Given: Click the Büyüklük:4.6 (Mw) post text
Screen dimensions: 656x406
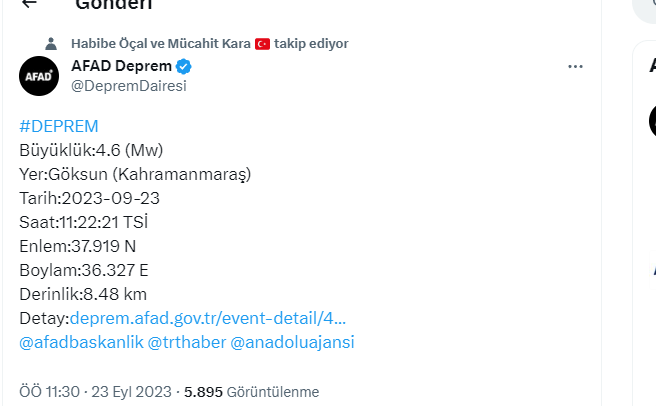Looking at the screenshot, I should (x=91, y=150).
